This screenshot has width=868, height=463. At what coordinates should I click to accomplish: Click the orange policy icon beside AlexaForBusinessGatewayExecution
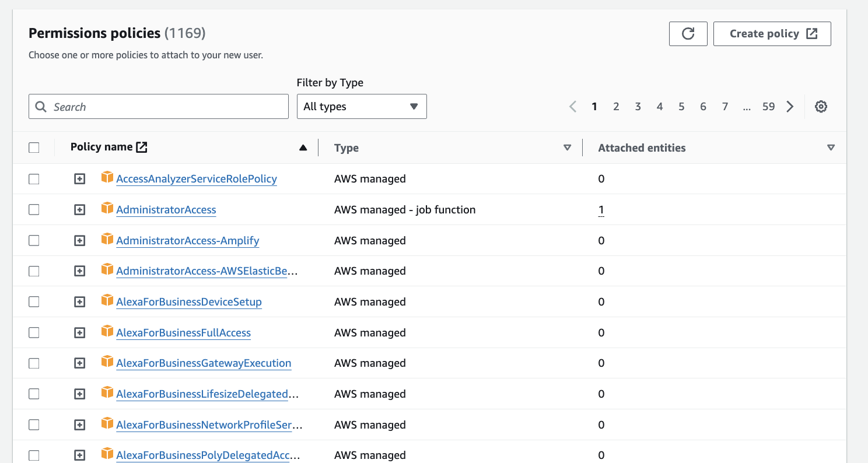tap(107, 362)
